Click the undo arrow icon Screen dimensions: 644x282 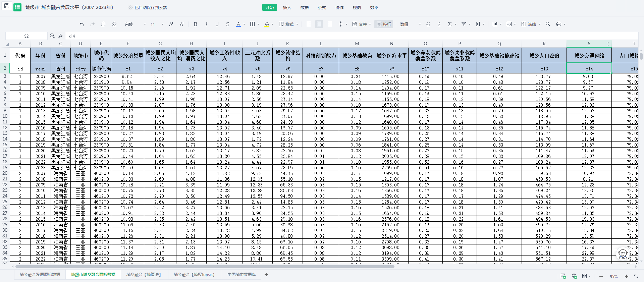click(x=82, y=24)
